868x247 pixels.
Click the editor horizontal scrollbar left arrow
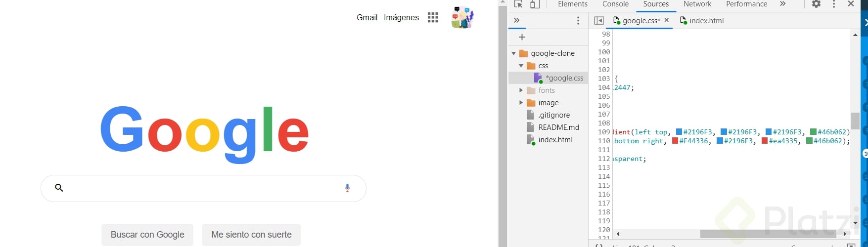pos(618,234)
